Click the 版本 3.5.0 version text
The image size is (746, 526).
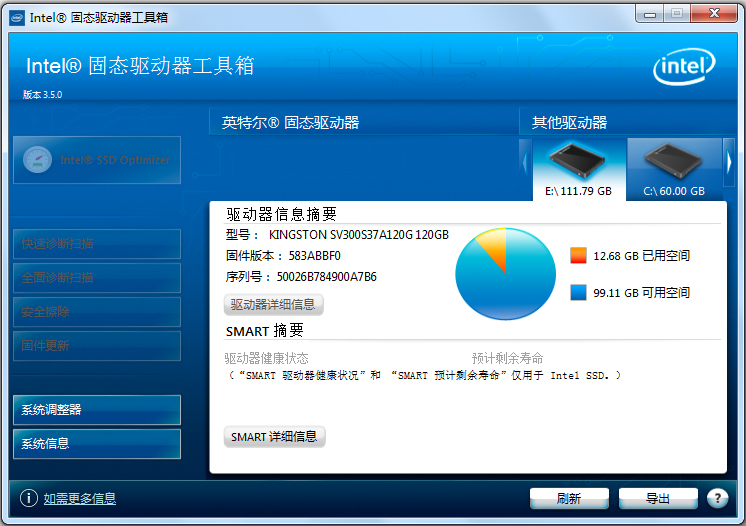tap(42, 95)
